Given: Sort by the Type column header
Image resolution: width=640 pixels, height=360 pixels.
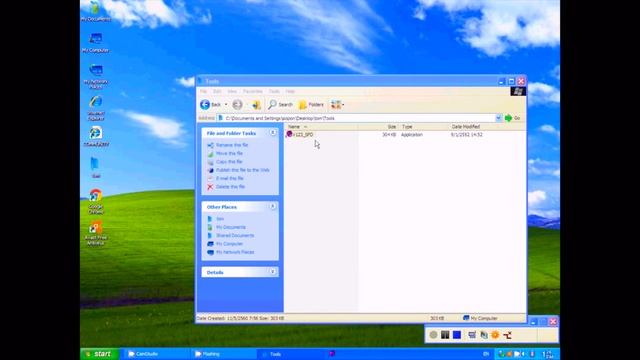Looking at the screenshot, I should point(423,127).
